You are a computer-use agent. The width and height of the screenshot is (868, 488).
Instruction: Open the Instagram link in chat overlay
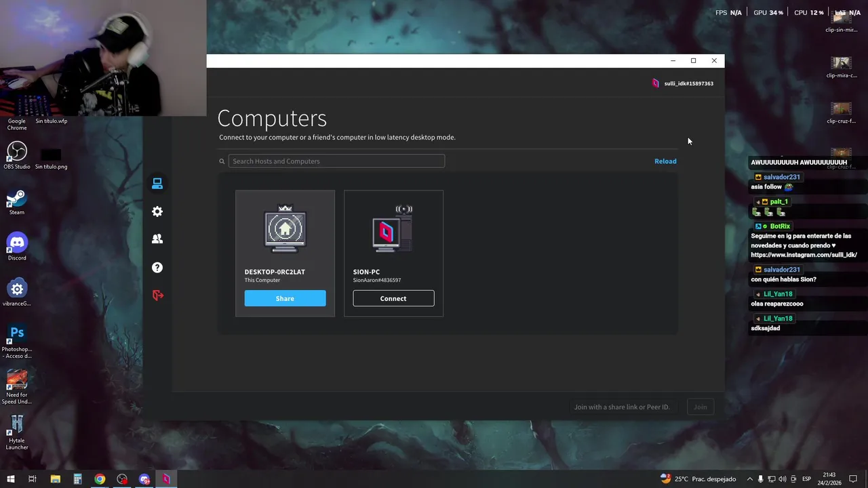coord(804,255)
